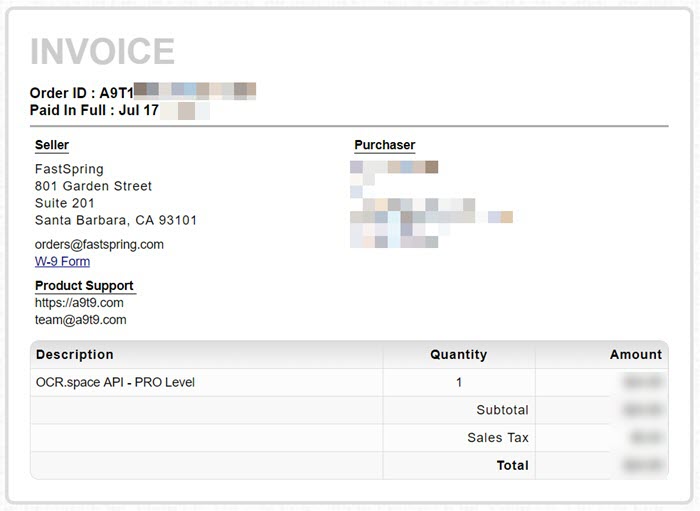Viewport: 700px width, 511px height.
Task: Click the Amount column header
Action: (x=636, y=354)
